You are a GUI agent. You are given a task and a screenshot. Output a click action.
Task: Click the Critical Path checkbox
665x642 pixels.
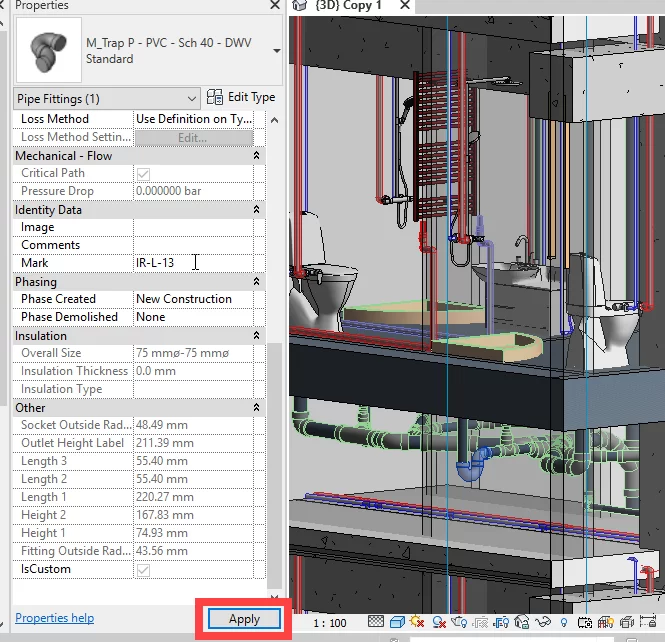[143, 173]
